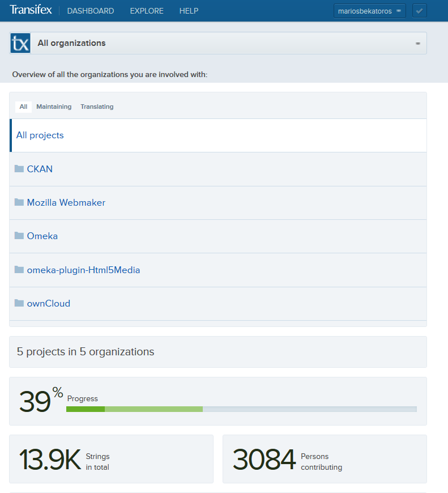
Task: Open the mariosbekatoros user dropdown
Action: click(369, 11)
